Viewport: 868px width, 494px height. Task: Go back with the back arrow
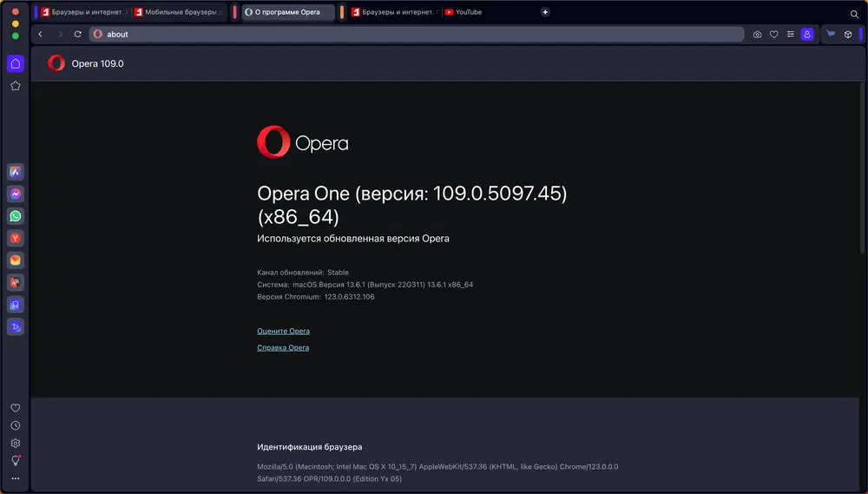(x=41, y=35)
